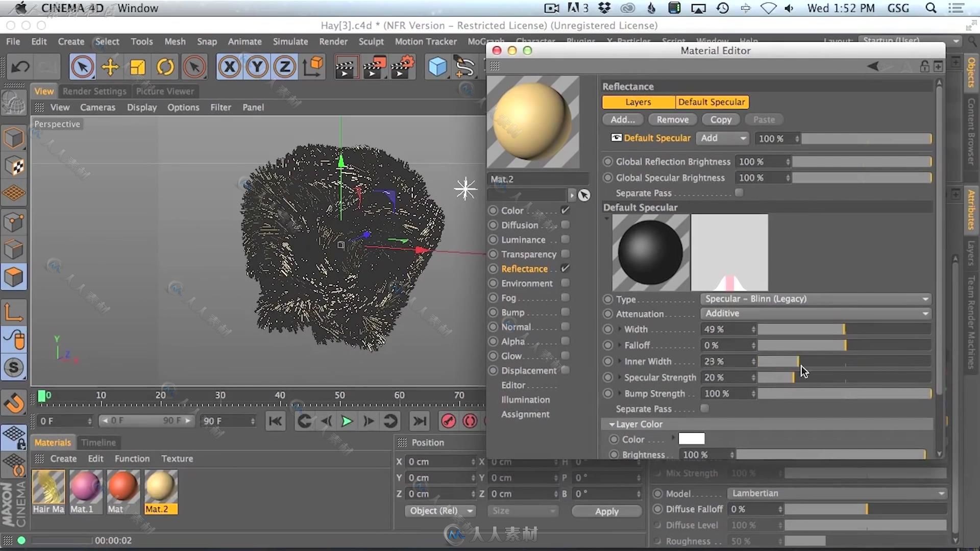The image size is (980, 551).
Task: Open Edit Render Settings clapperboard gear icon
Action: pyautogui.click(x=402, y=67)
